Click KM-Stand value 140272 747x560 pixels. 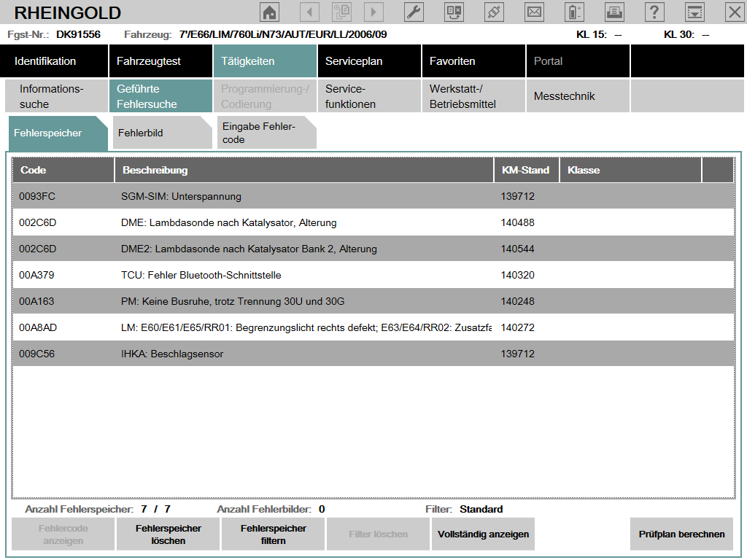pyautogui.click(x=517, y=327)
